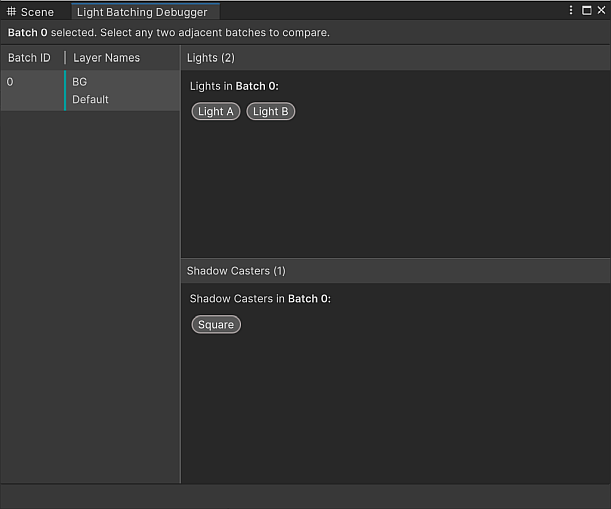This screenshot has width=611, height=509.
Task: Click the Scene tab grid icon
Action: (x=12, y=12)
